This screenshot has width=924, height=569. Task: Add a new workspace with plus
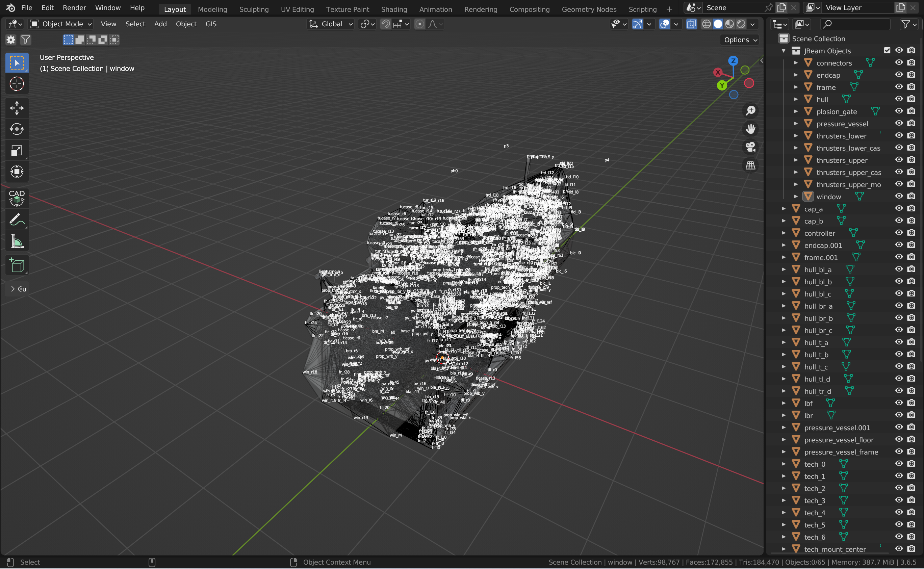coord(669,9)
